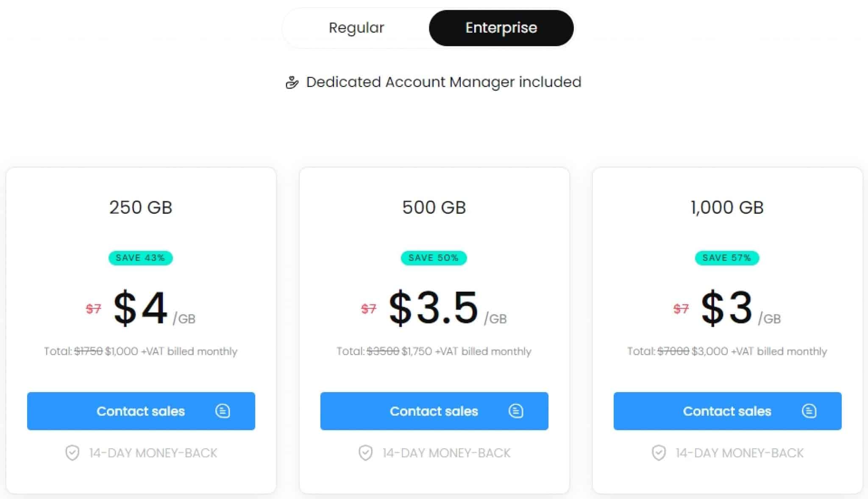
Task: Click the SAVE 50% pill on 500 GB plan
Action: pos(434,257)
